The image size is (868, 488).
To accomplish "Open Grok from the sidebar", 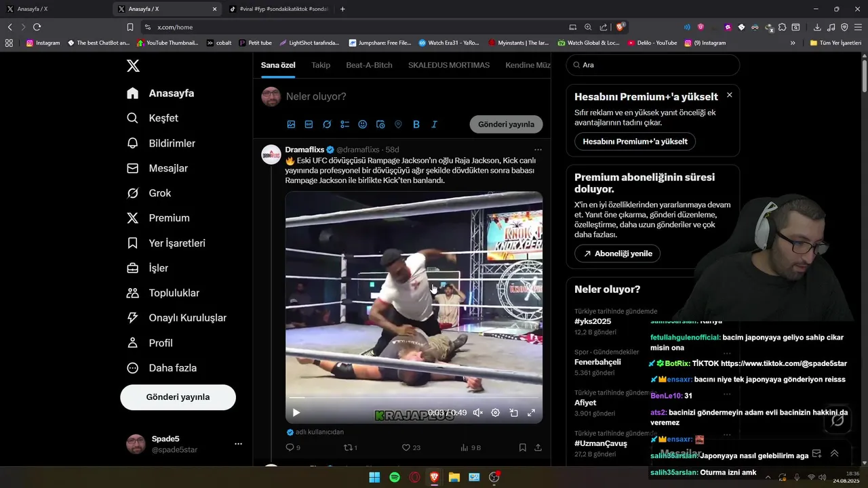I will point(149,193).
